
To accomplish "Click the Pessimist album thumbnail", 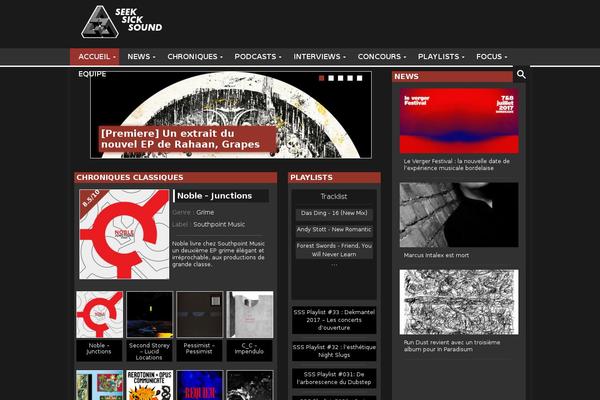I will pyautogui.click(x=200, y=314).
